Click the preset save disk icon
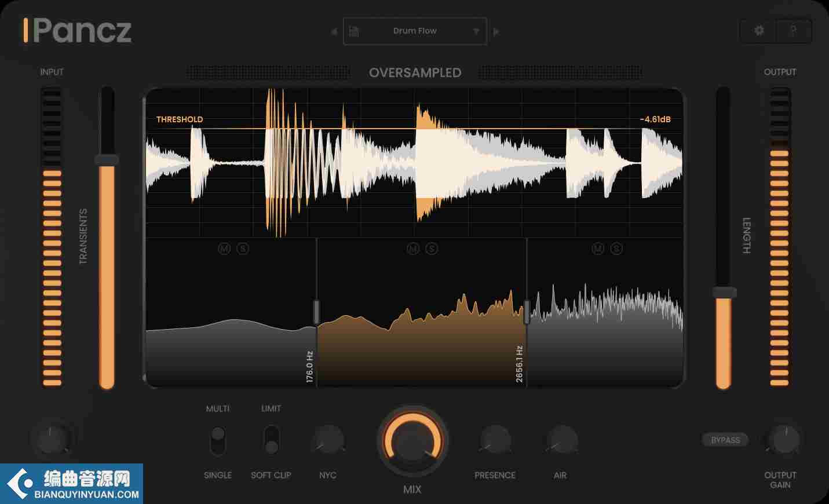Screen dimensions: 829x504 354,31
